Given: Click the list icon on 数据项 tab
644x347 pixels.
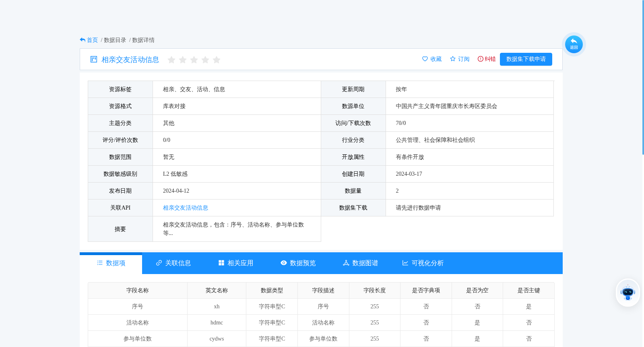Looking at the screenshot, I should [100, 263].
